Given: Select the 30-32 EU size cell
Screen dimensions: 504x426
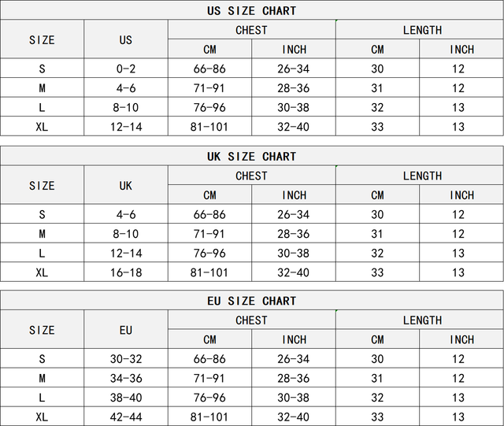Looking at the screenshot, I should pos(126,359).
